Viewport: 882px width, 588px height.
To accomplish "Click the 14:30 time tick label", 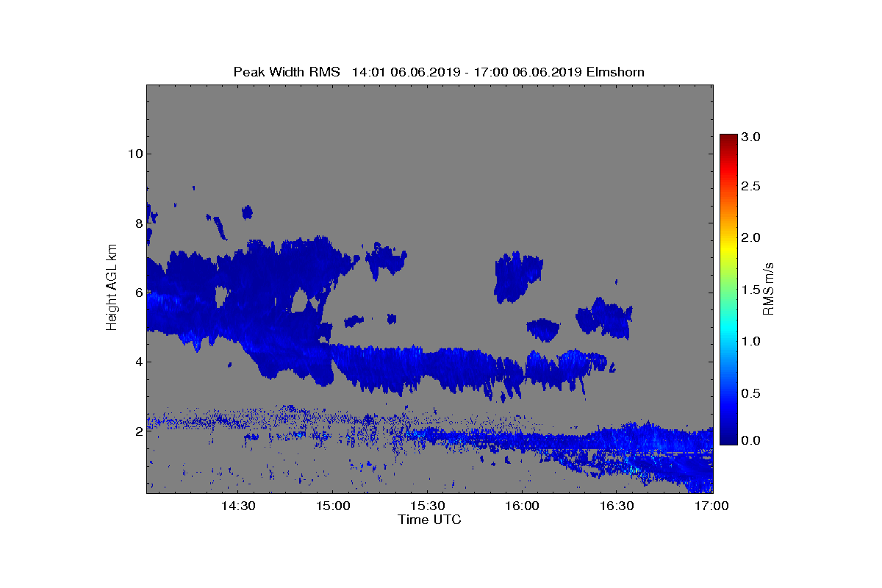I will pos(238,506).
